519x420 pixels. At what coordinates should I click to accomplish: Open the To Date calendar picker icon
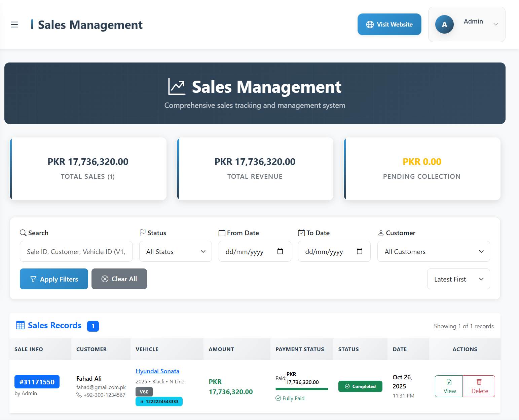[x=359, y=251]
